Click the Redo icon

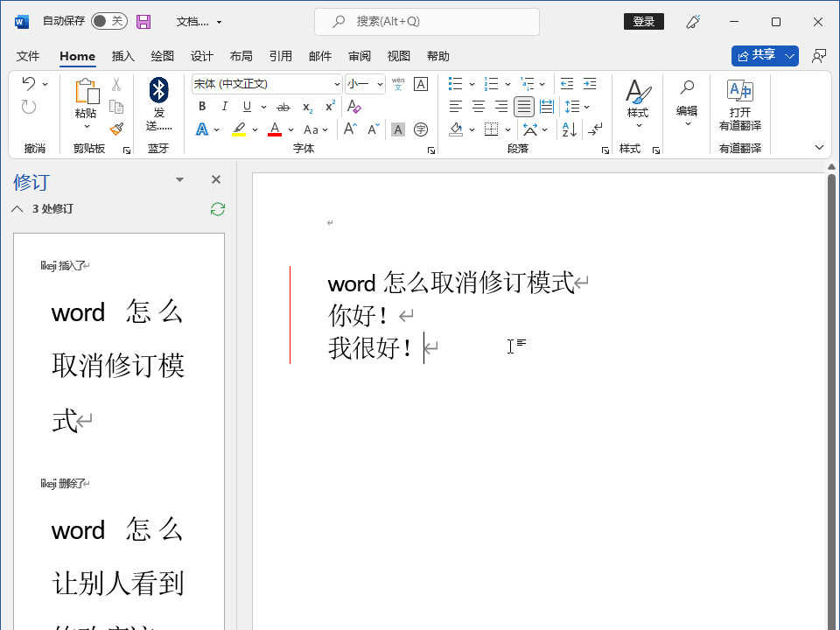(29, 107)
